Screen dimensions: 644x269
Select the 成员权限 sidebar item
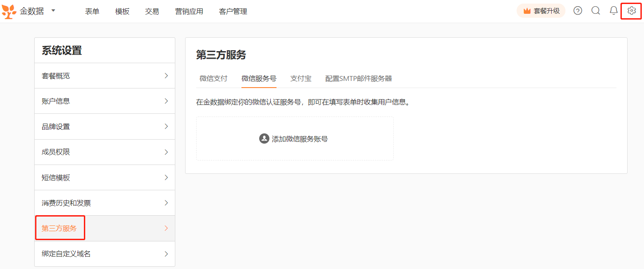pyautogui.click(x=105, y=152)
